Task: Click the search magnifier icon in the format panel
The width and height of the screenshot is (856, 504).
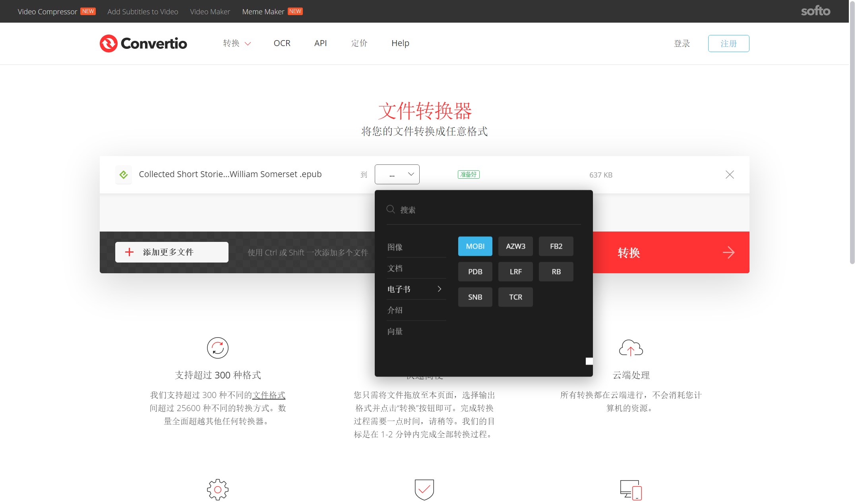Action: tap(390, 209)
